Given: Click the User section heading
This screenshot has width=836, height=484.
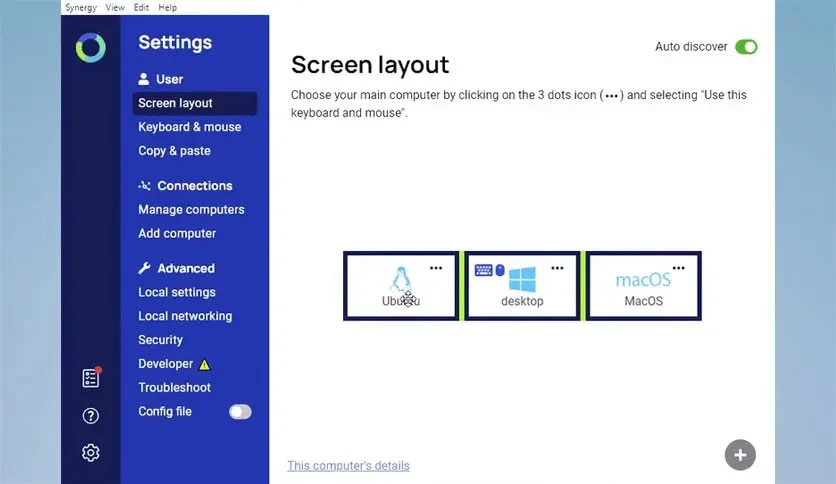Looking at the screenshot, I should [x=169, y=79].
